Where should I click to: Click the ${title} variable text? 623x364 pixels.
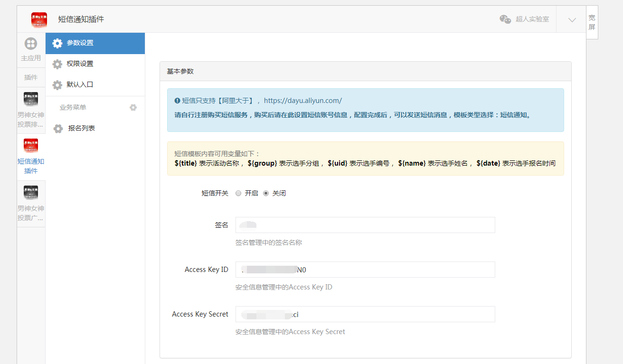(x=186, y=163)
